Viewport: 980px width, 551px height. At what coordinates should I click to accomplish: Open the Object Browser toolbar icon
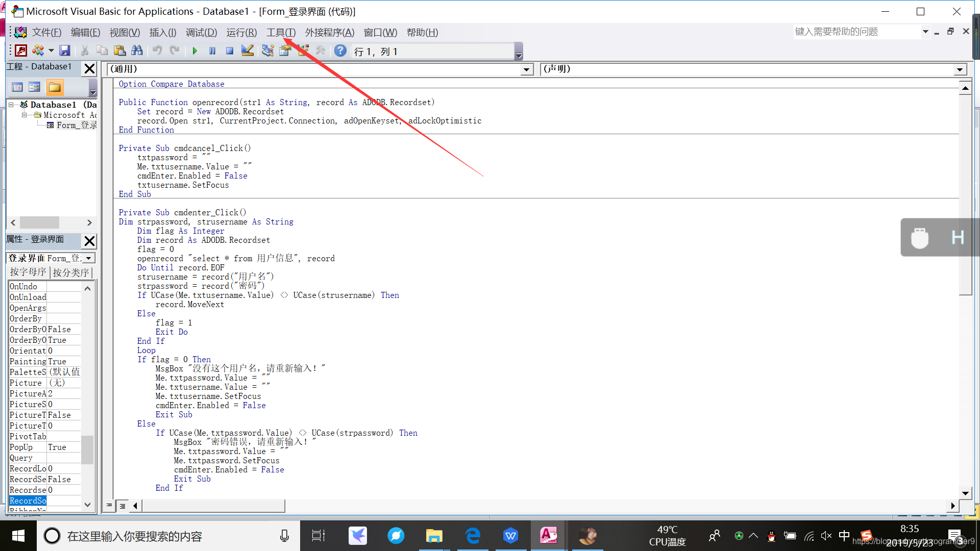coord(303,51)
